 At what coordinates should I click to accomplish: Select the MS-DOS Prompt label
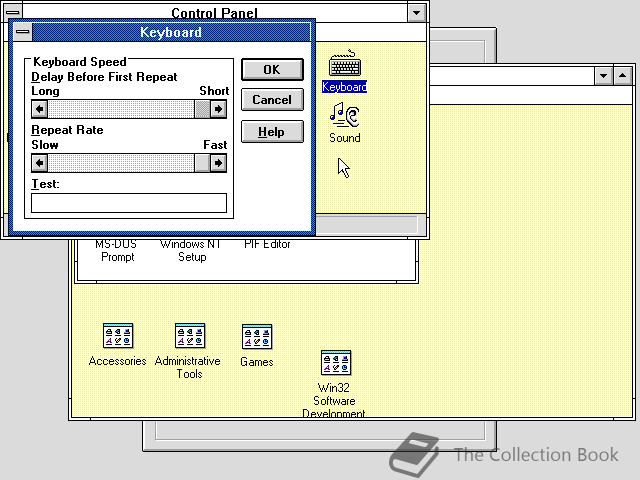point(117,251)
